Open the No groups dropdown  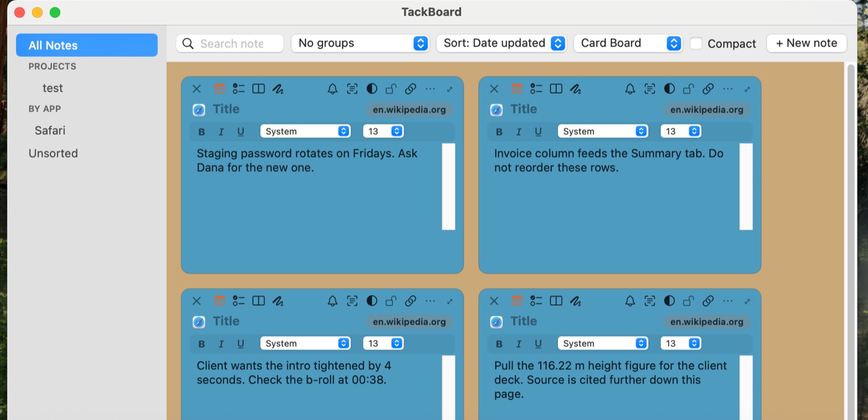pos(360,43)
